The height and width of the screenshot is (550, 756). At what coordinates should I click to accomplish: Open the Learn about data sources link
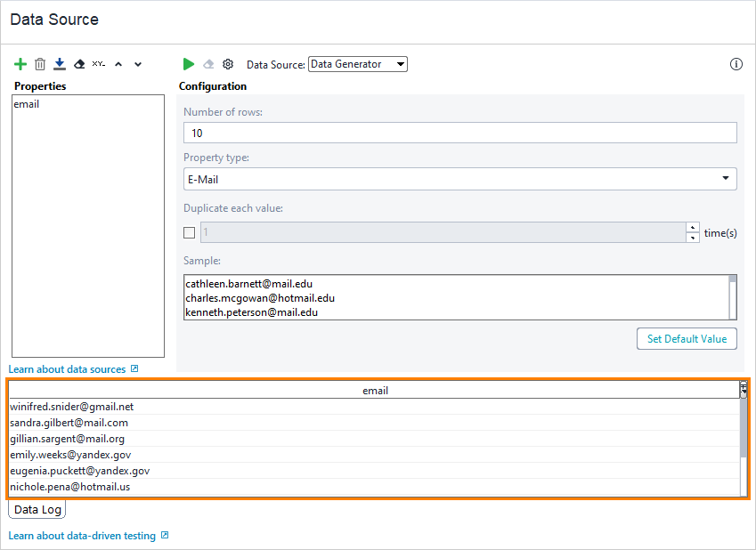pos(67,368)
